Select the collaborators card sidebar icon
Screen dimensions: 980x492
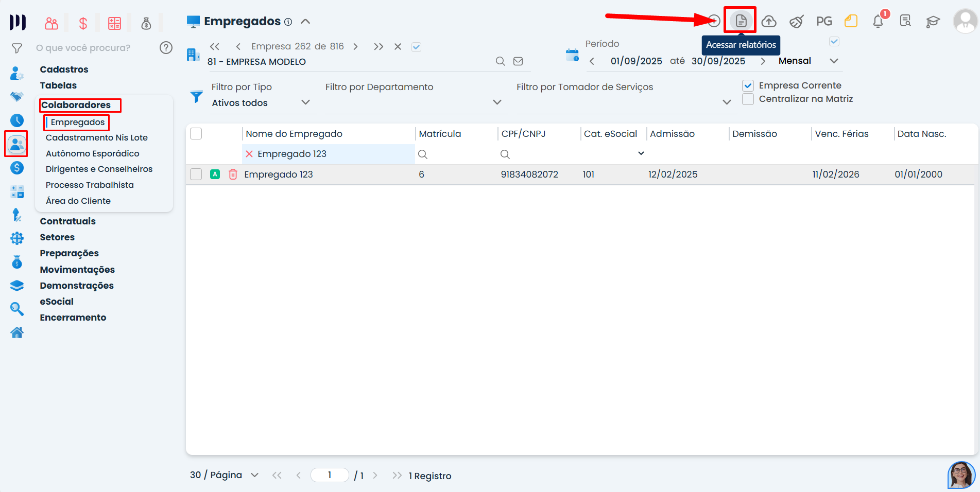[x=16, y=144]
